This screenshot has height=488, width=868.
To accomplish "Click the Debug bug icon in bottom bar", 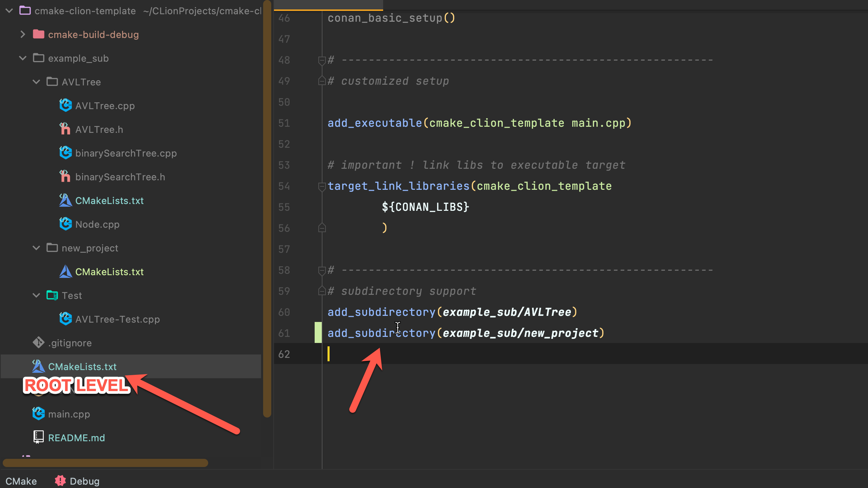I will coord(60,481).
